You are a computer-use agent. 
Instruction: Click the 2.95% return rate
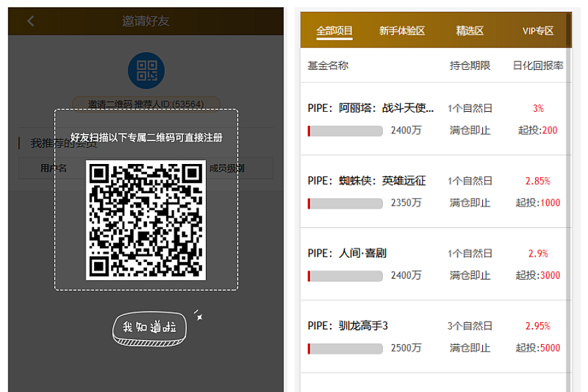(538, 326)
